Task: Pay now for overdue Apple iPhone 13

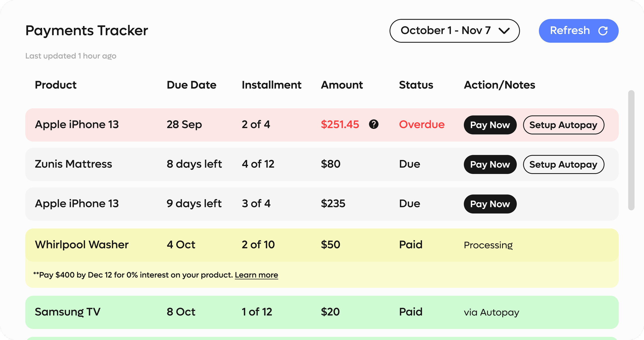Action: (x=490, y=125)
